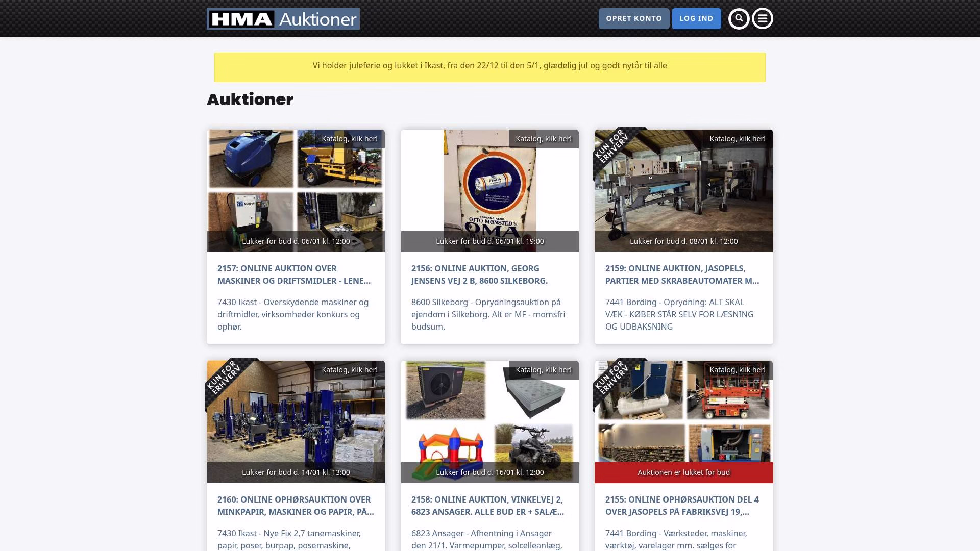Open auction 2159 Jasopels title link
The width and height of the screenshot is (980, 551).
tap(682, 274)
